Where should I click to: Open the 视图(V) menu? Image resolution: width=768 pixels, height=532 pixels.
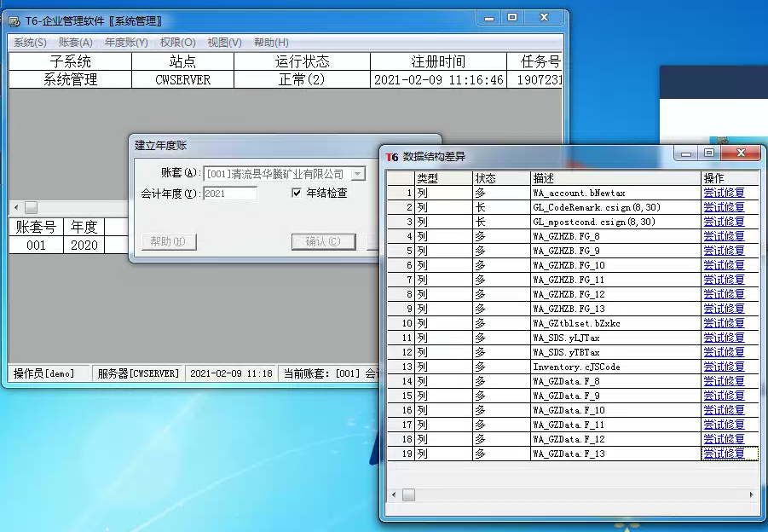tap(224, 43)
